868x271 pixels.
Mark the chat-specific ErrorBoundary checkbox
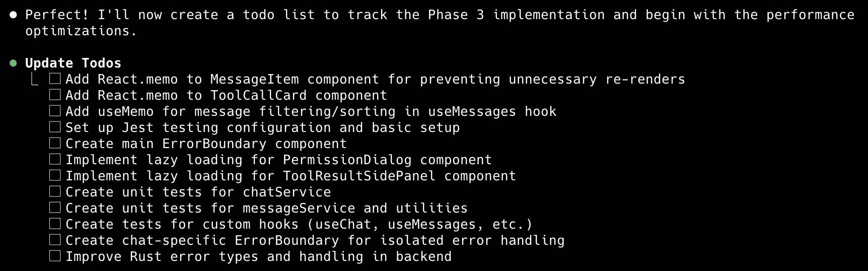pyautogui.click(x=55, y=240)
